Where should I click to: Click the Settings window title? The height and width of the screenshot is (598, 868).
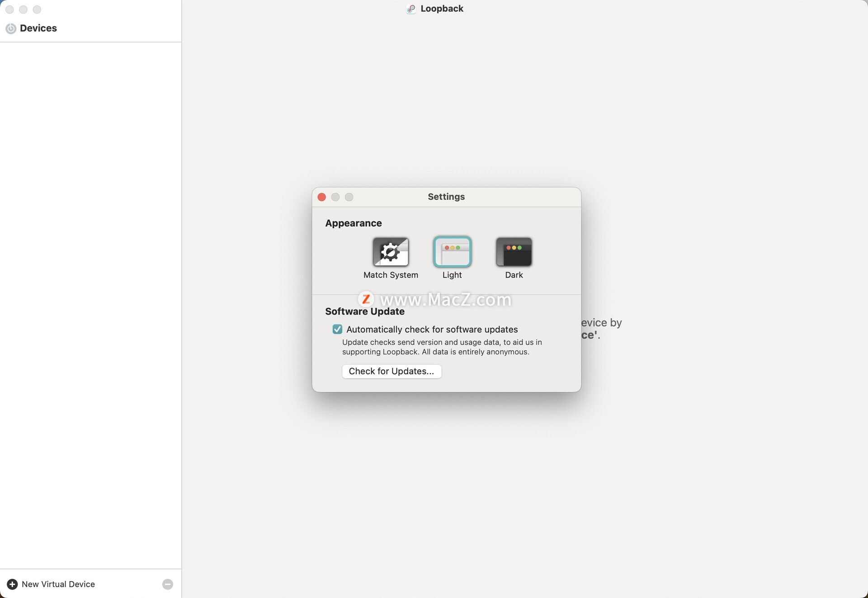tap(446, 197)
